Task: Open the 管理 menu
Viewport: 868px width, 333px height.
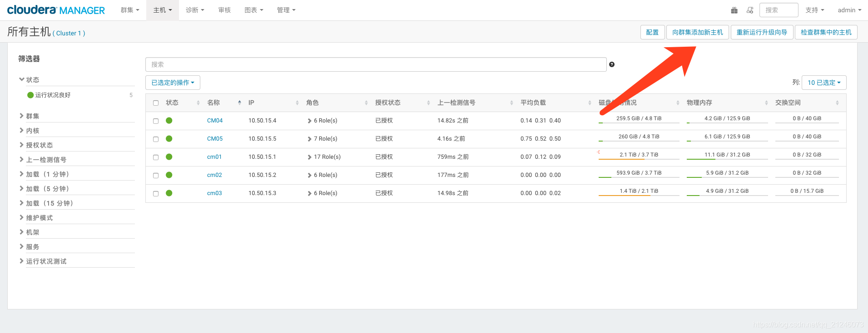Action: 286,10
